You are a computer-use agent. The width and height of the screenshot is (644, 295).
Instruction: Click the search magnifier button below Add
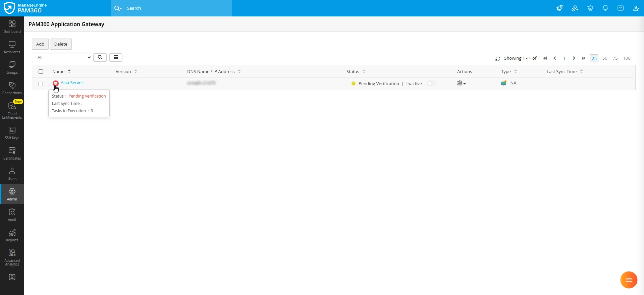(100, 58)
